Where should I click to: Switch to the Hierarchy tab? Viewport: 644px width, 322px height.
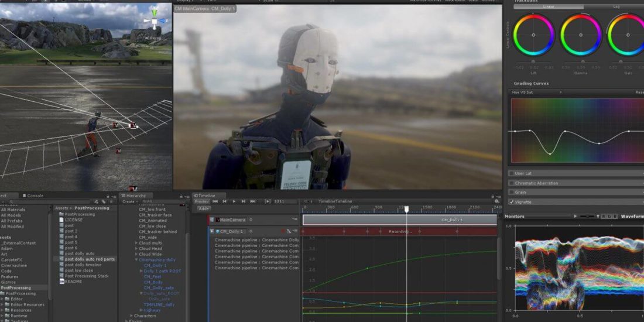pos(136,196)
